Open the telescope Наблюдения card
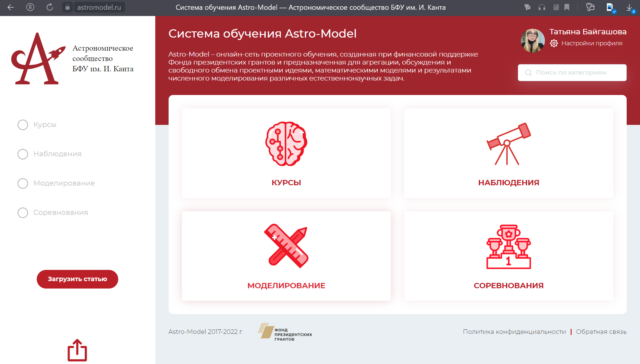640x364 pixels. tap(508, 153)
